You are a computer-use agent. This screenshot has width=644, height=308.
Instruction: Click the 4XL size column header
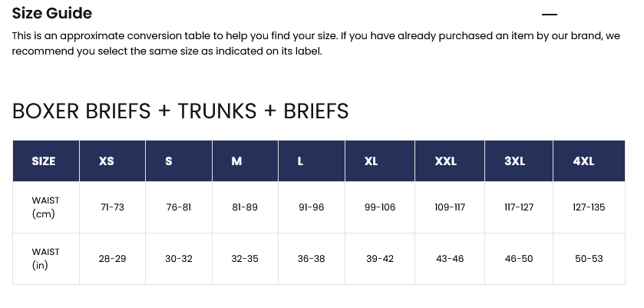pos(584,161)
